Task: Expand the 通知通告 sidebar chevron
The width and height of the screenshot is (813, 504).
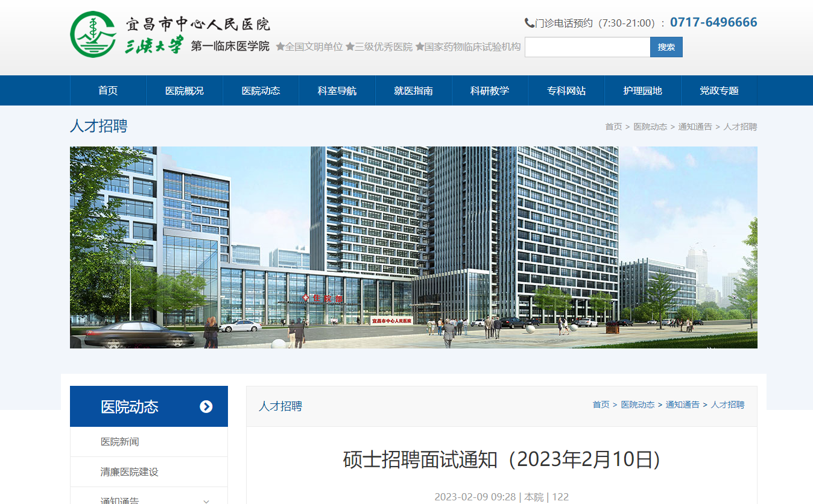Action: click(x=206, y=501)
